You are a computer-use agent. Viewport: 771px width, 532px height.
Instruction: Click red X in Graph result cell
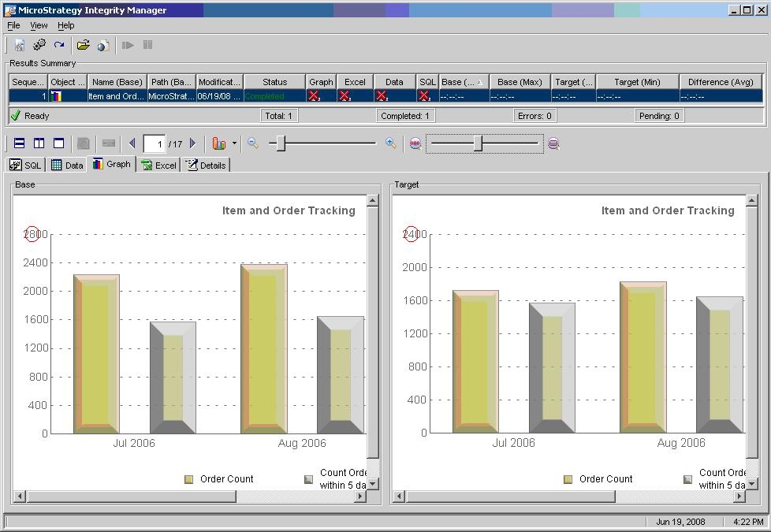pyautogui.click(x=314, y=96)
